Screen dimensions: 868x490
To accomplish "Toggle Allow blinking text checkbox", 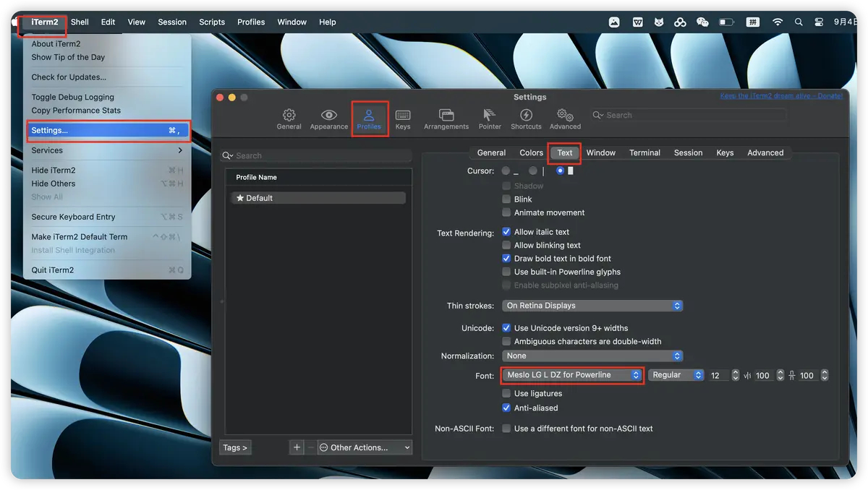I will tap(506, 245).
